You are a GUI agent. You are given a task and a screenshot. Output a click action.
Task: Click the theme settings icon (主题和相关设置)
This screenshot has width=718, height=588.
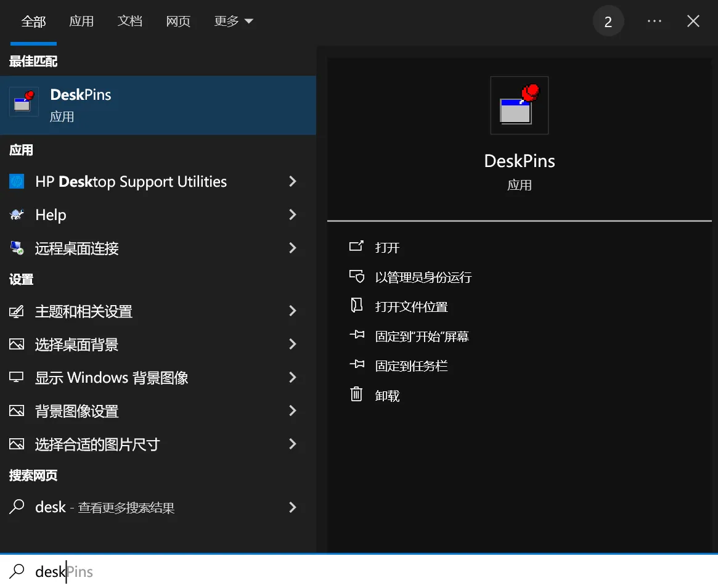[x=17, y=311]
